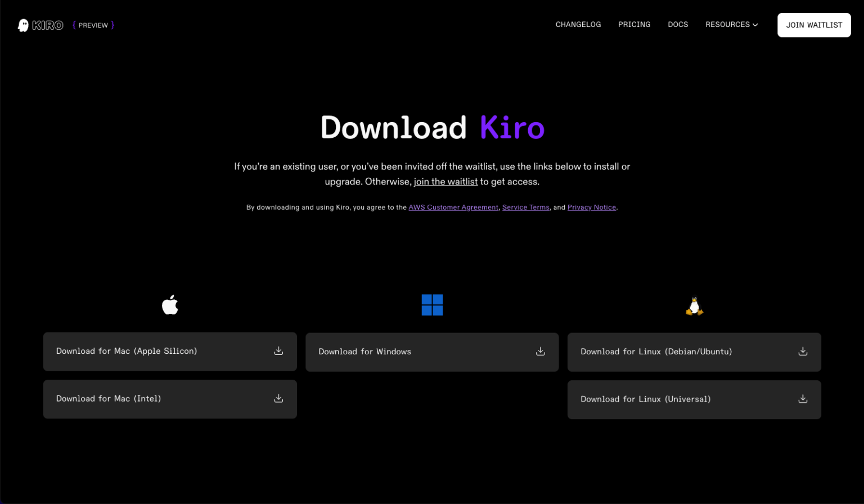This screenshot has width=864, height=504.
Task: Click the download icon on Mac Apple Silicon button
Action: [278, 350]
